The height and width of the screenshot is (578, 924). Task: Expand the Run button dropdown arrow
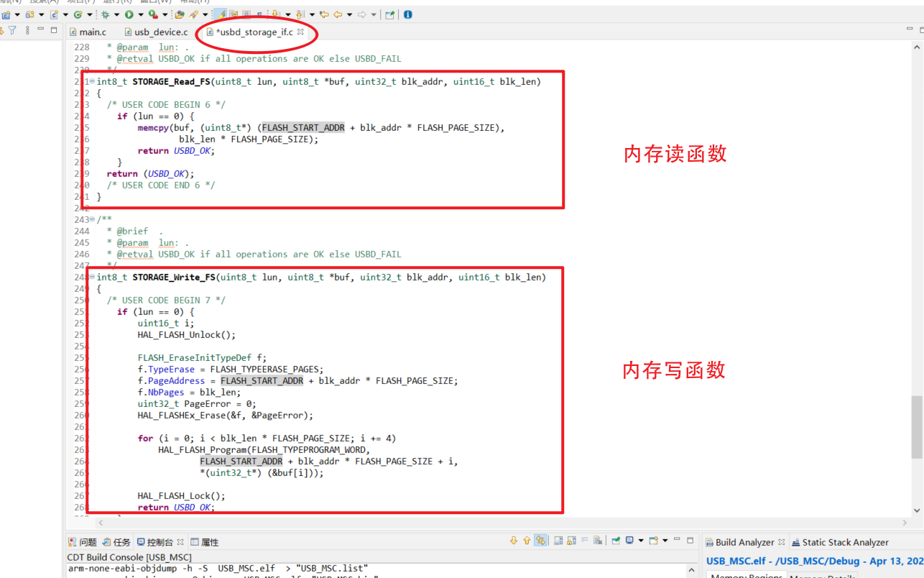pos(141,14)
